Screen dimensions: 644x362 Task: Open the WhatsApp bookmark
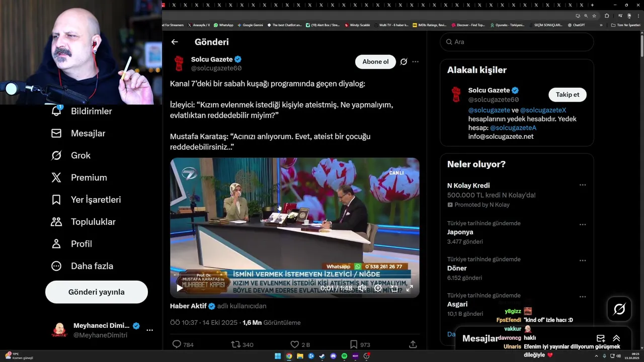click(x=223, y=25)
